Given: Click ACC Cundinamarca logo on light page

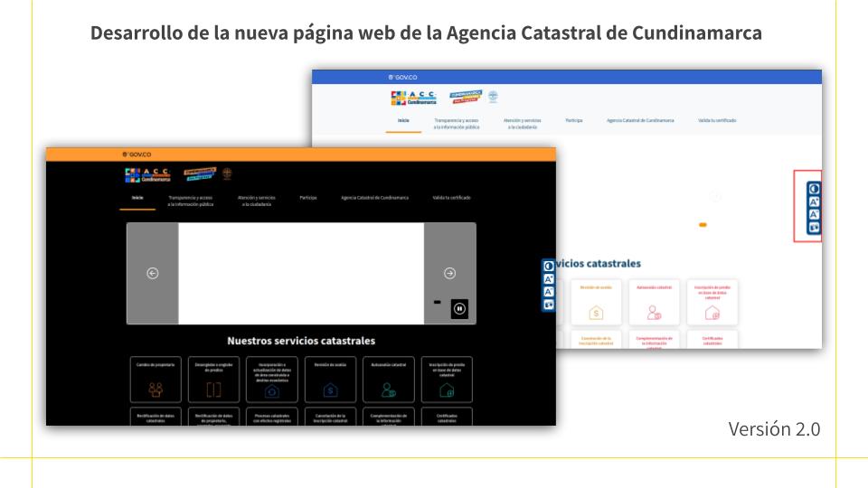Looking at the screenshot, I should 413,98.
